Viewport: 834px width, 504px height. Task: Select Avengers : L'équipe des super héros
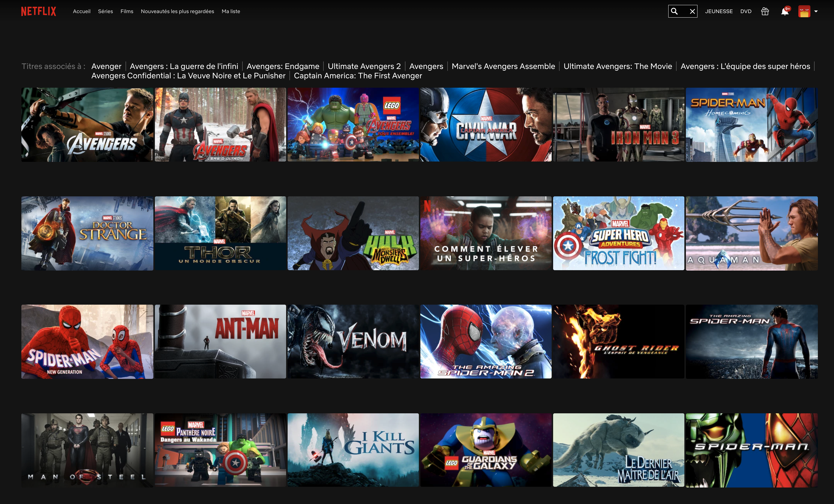(745, 66)
